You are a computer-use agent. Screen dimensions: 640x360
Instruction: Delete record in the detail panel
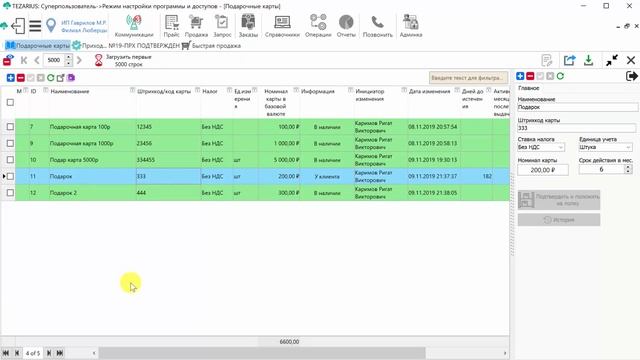530,76
